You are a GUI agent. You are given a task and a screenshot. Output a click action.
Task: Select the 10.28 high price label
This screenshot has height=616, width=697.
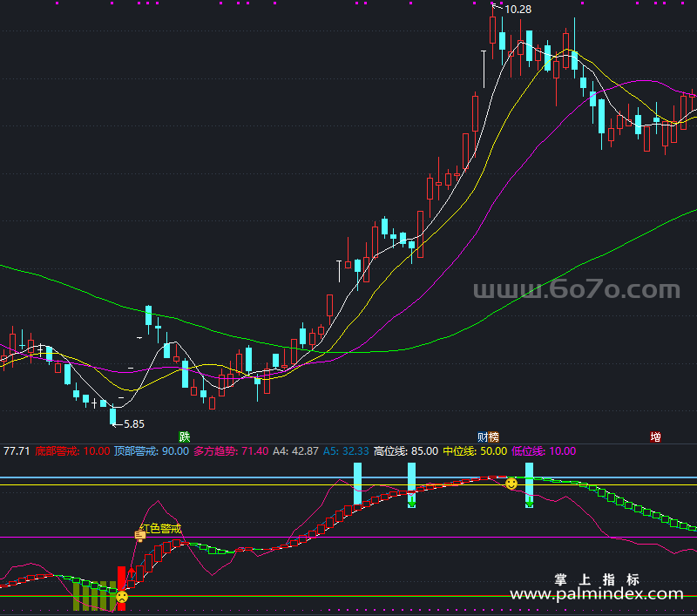click(518, 10)
